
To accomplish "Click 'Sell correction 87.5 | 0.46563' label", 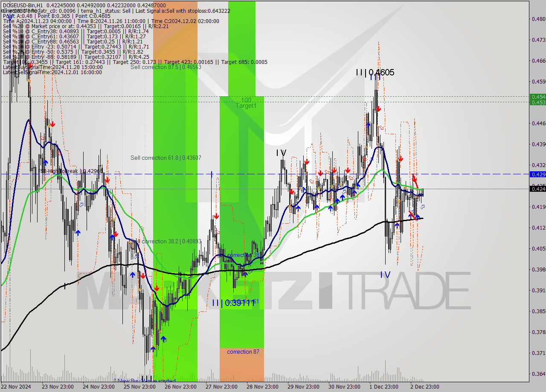I will coord(166,67).
